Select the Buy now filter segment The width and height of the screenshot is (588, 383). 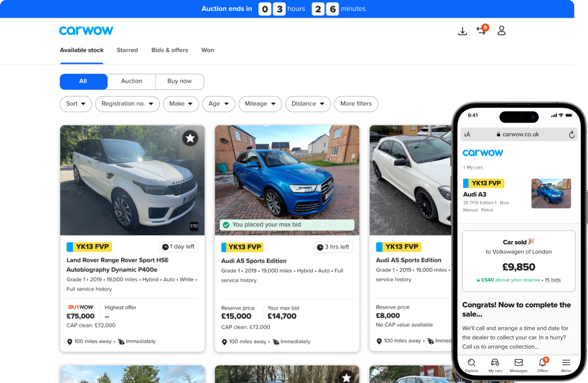tap(179, 81)
